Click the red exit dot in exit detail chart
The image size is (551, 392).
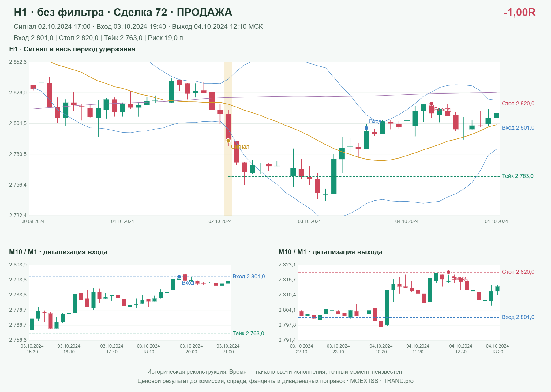point(448,272)
